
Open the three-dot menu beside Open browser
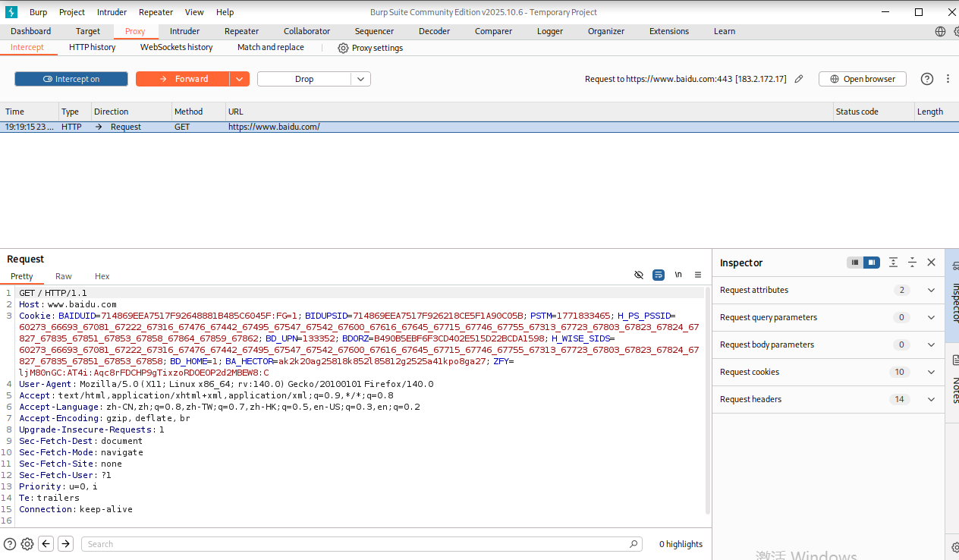point(948,79)
